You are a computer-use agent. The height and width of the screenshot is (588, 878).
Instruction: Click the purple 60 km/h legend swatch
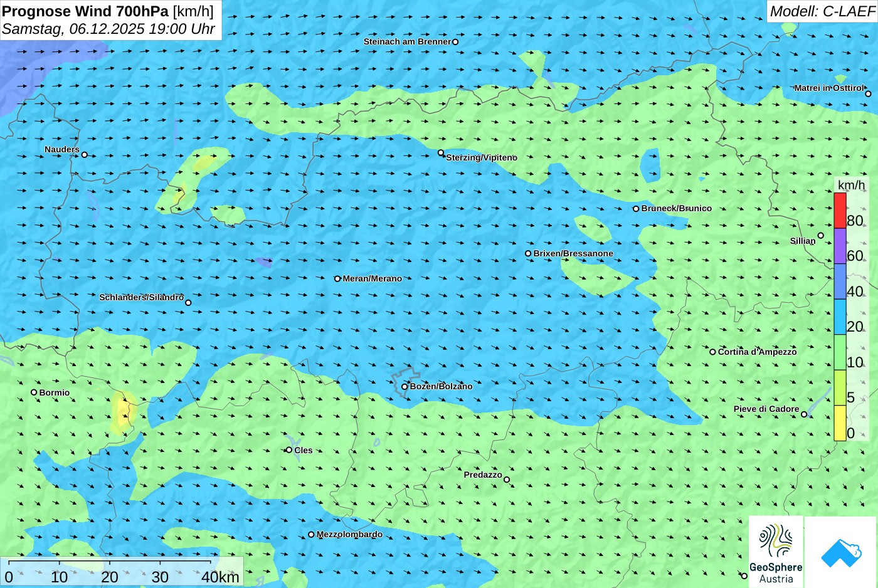pyautogui.click(x=840, y=246)
